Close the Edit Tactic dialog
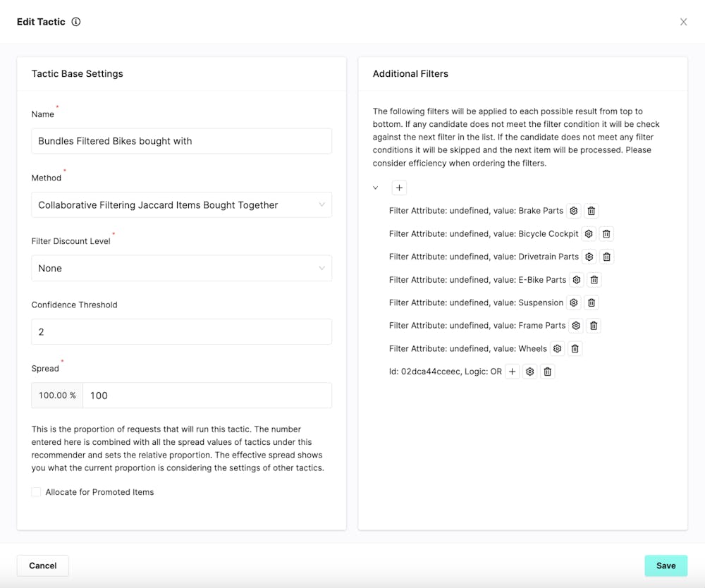The image size is (705, 588). [x=683, y=22]
